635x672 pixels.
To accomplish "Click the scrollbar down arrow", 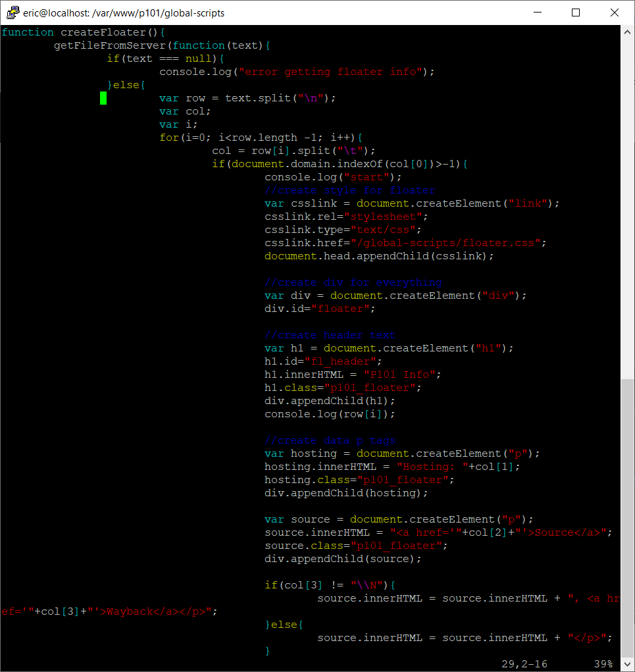I will [x=627, y=664].
